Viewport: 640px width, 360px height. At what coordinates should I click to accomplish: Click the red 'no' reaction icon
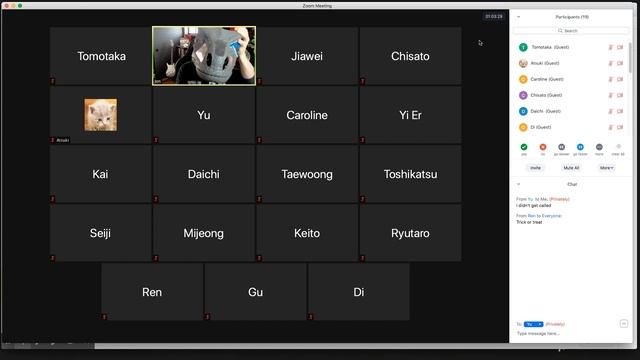point(542,147)
